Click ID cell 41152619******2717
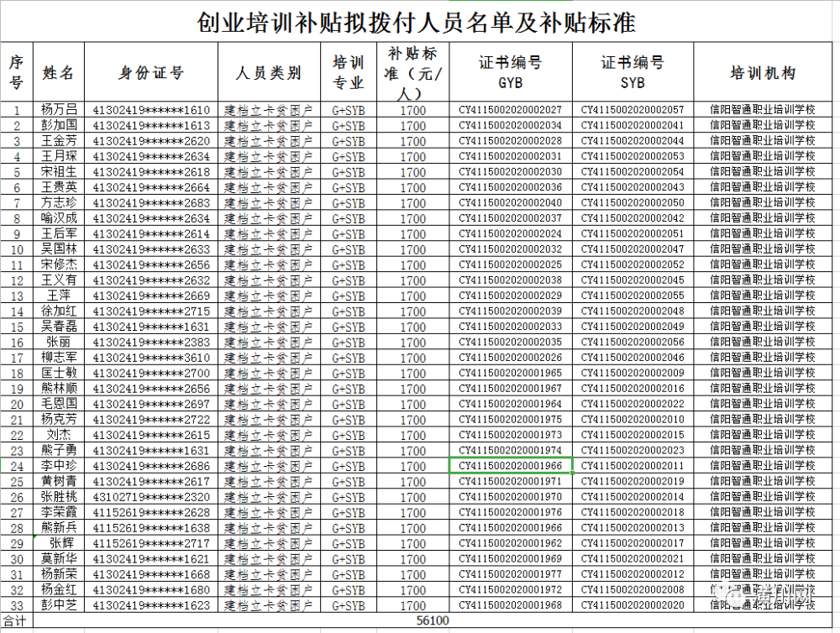840x633 pixels. click(151, 543)
